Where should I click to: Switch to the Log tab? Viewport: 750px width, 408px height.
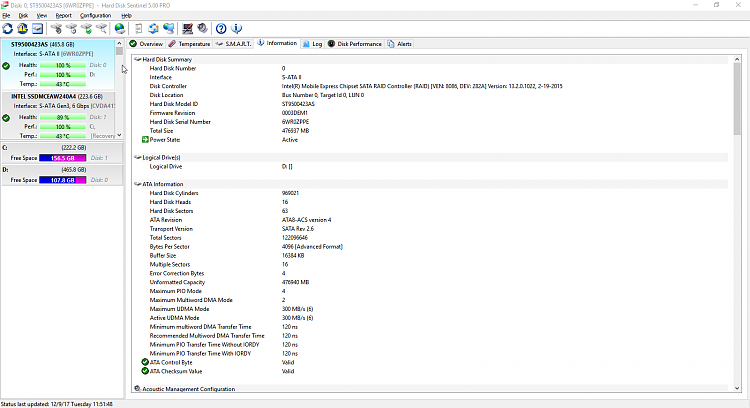click(312, 44)
